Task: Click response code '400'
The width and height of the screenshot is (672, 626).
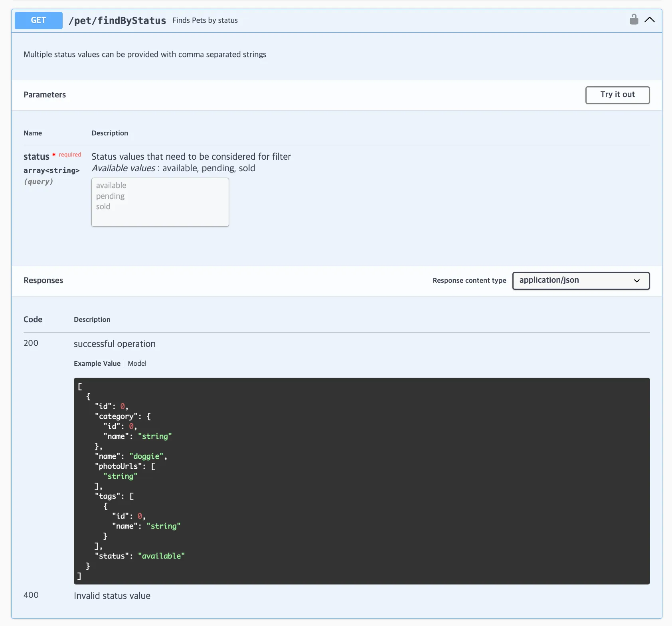Action: click(31, 595)
